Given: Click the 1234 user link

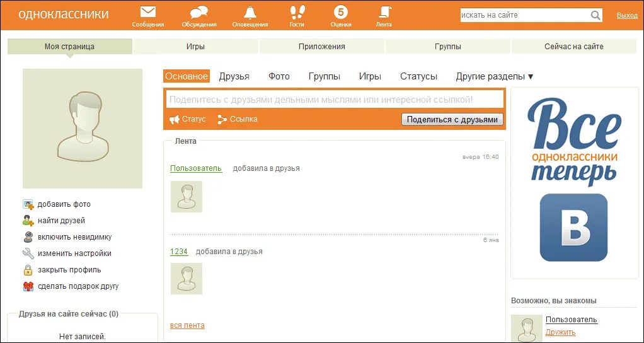Looking at the screenshot, I should tap(179, 252).
